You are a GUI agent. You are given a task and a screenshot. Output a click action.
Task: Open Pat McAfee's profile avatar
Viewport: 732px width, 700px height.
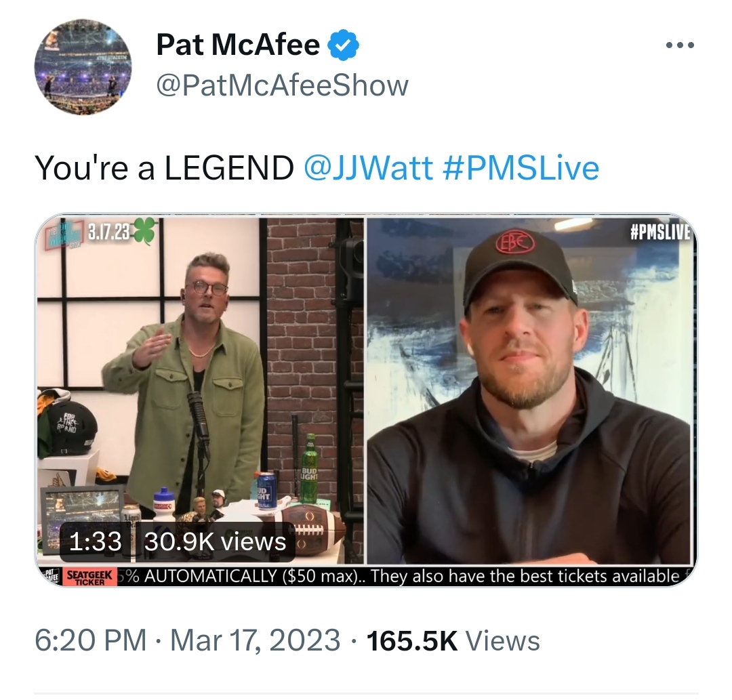(x=83, y=66)
